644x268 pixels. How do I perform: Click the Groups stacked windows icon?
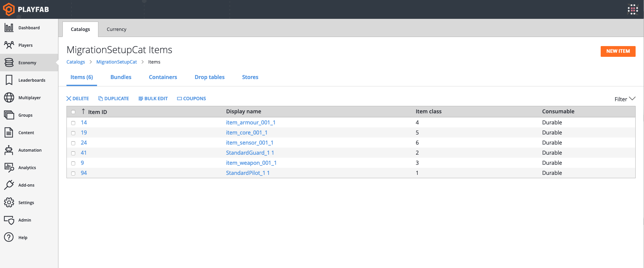click(x=9, y=115)
